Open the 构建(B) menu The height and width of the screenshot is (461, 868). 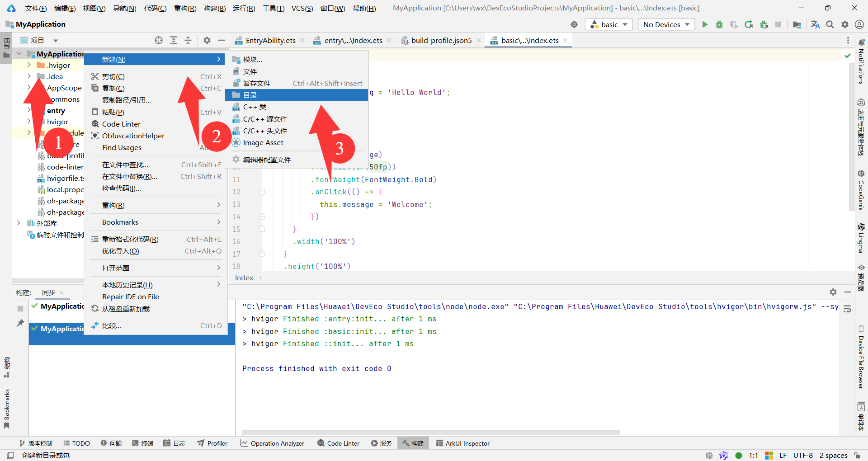click(215, 8)
